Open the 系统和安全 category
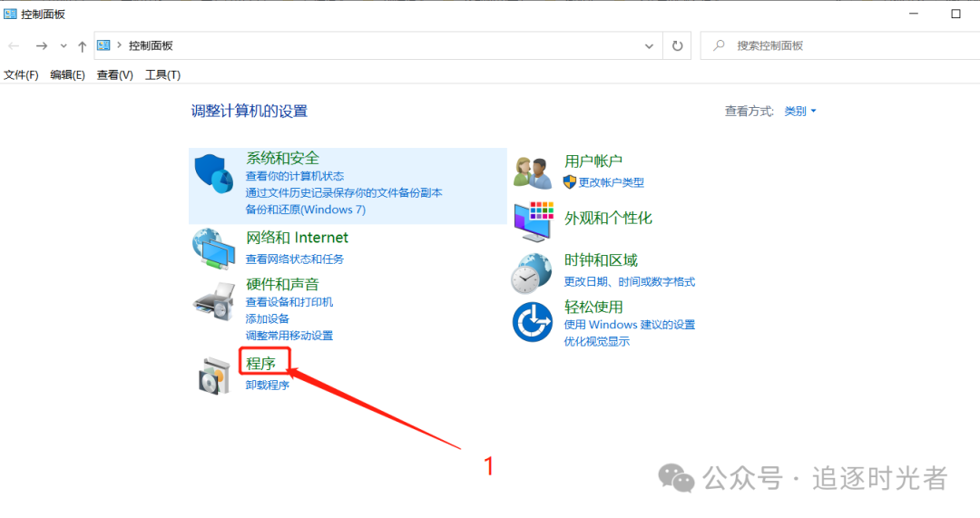This screenshot has height=518, width=980. tap(282, 158)
